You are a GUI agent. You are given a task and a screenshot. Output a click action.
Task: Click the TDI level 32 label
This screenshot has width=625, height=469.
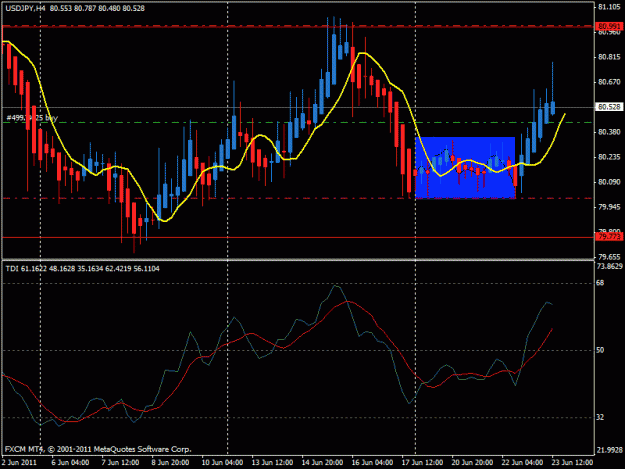[x=600, y=417]
